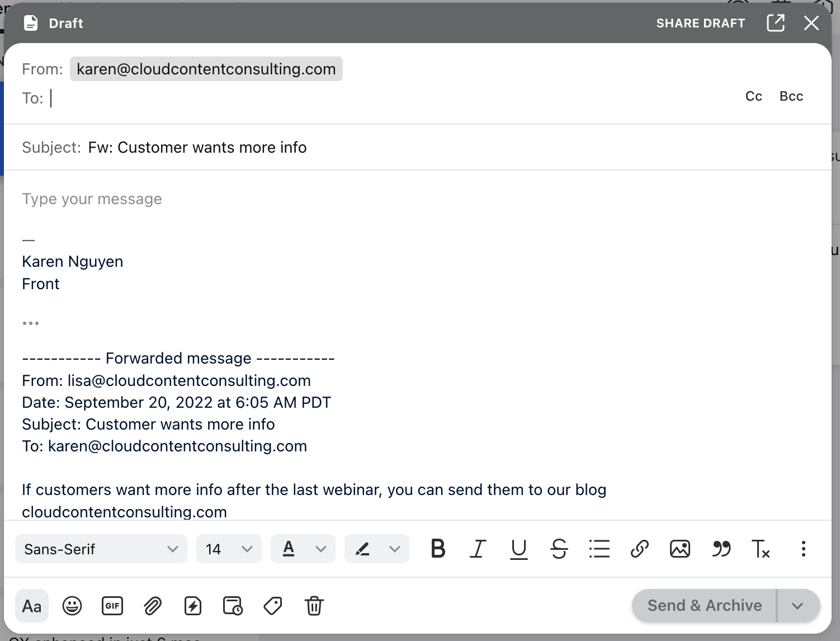Viewport: 840px width, 641px height.
Task: Add a tag to the conversation
Action: point(273,606)
